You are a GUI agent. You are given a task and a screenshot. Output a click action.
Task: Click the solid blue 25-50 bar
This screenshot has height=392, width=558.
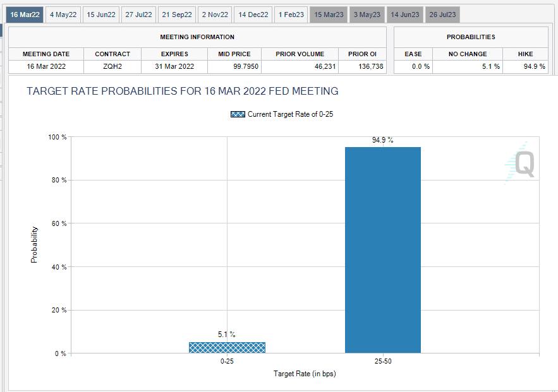point(383,250)
